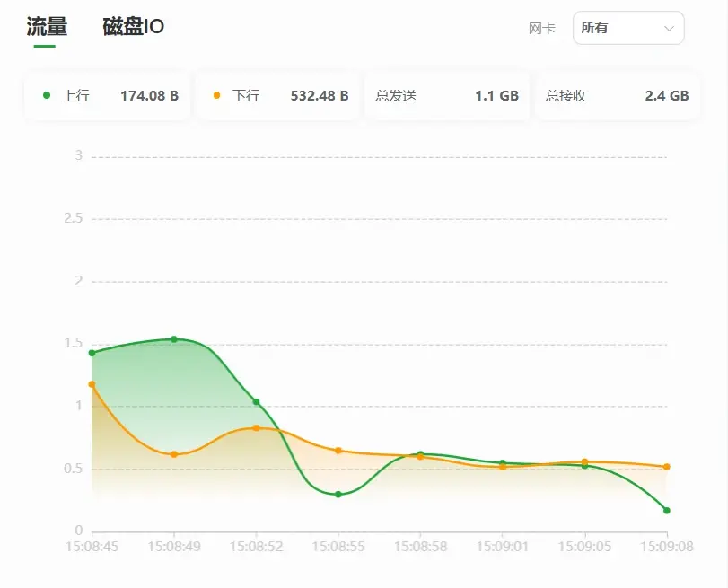Toggle the green 上行 legend dot
The height and width of the screenshot is (588, 728).
(47, 95)
